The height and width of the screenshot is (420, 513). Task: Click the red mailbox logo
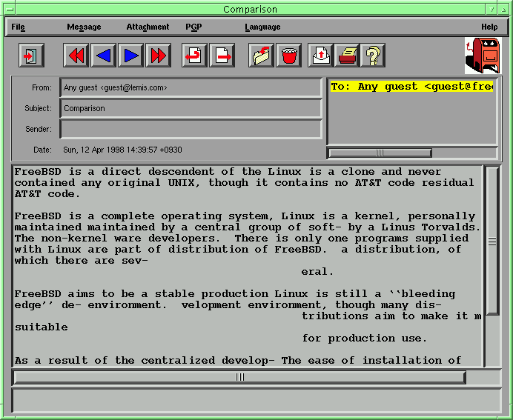(483, 56)
